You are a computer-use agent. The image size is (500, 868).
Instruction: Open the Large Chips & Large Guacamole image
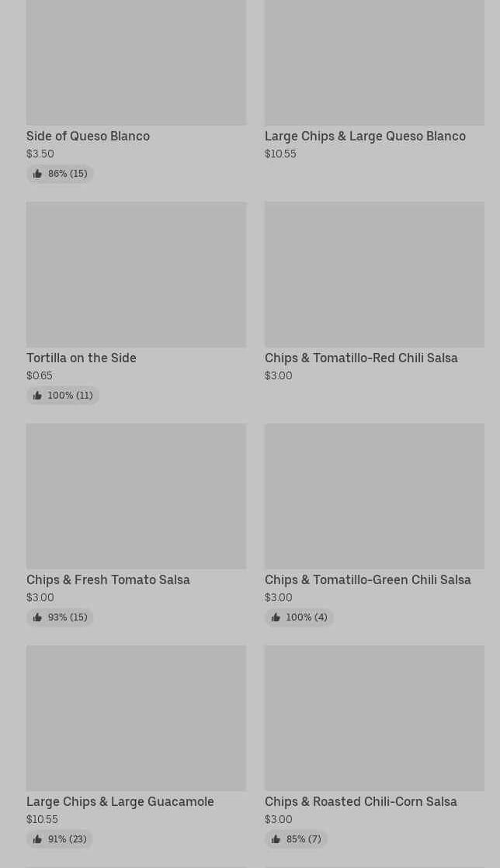[x=136, y=718]
